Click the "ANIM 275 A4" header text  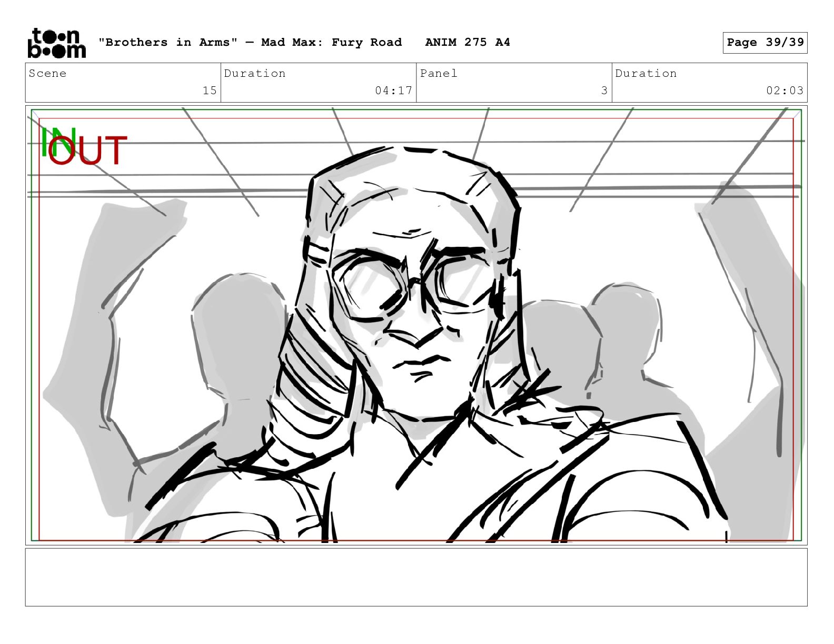pyautogui.click(x=468, y=42)
